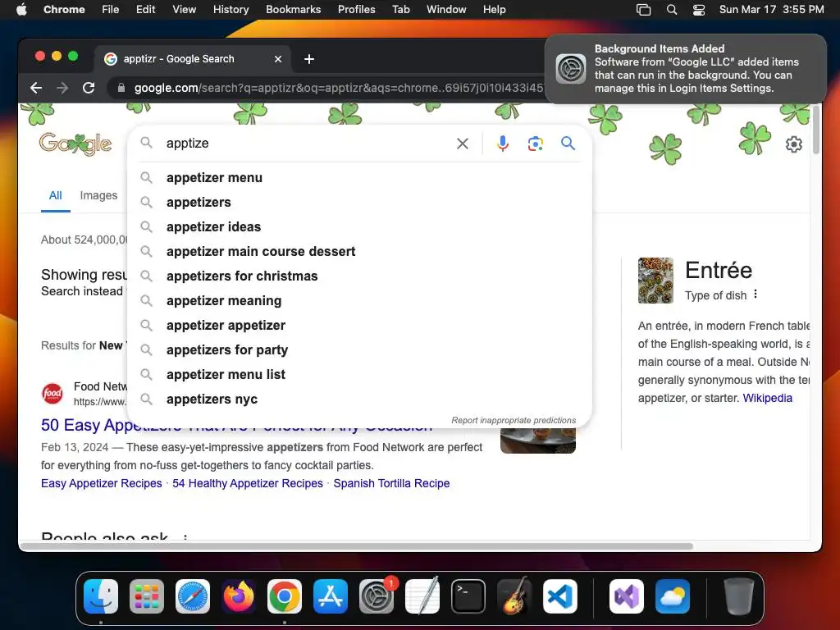Click the menu bar date and time
Image resolution: width=840 pixels, height=630 pixels.
[x=771, y=10]
